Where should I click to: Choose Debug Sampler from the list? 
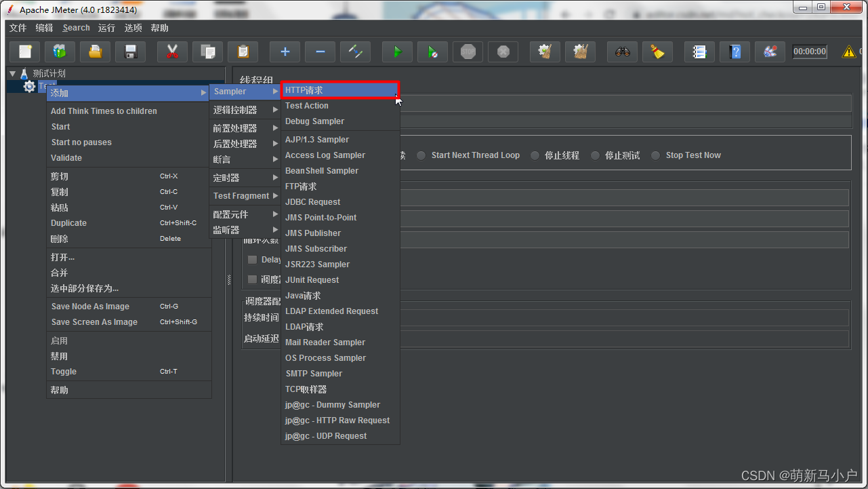[x=340, y=121]
